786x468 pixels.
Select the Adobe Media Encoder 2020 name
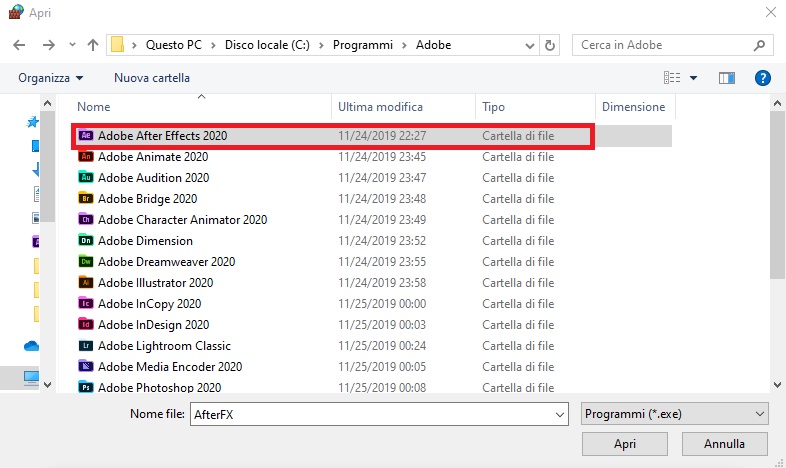tap(170, 366)
